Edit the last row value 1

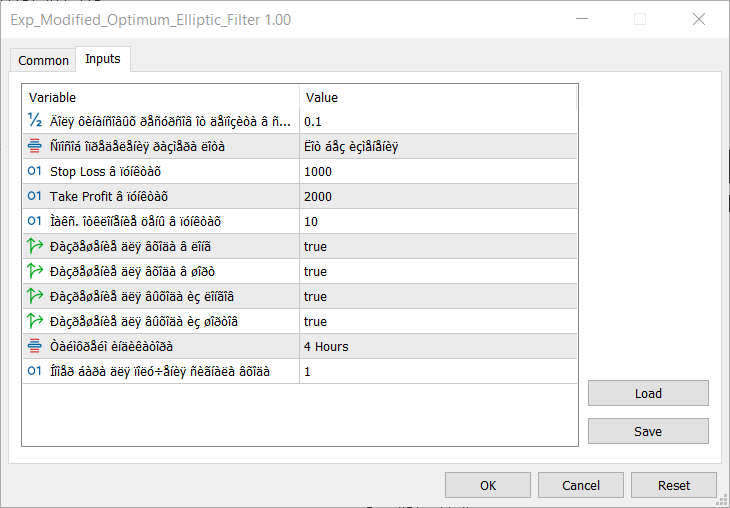click(x=438, y=372)
